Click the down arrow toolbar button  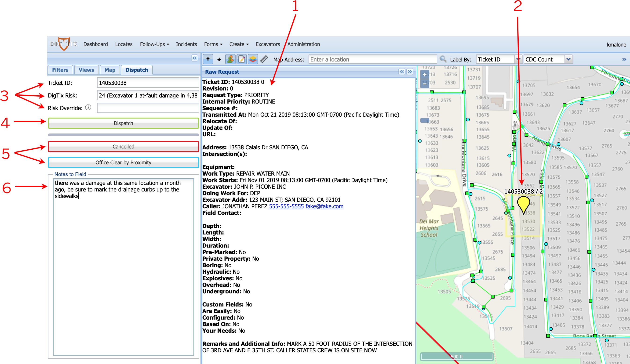pos(219,59)
